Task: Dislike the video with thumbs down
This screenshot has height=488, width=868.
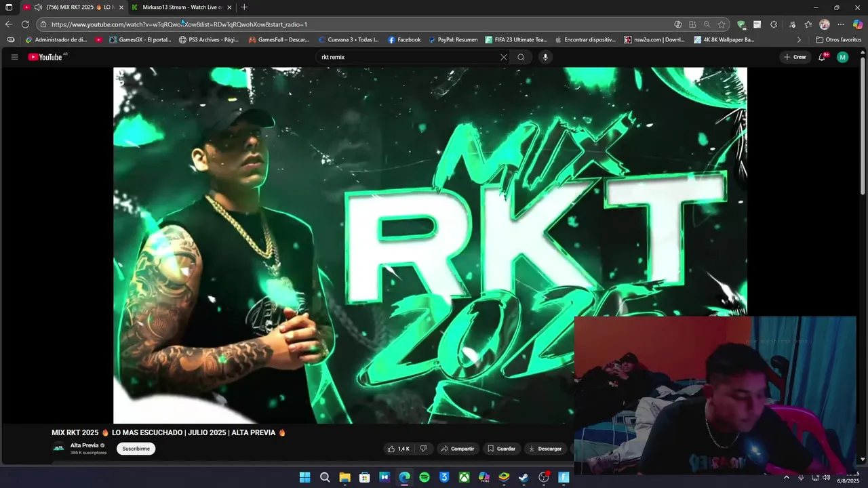Action: 423,449
